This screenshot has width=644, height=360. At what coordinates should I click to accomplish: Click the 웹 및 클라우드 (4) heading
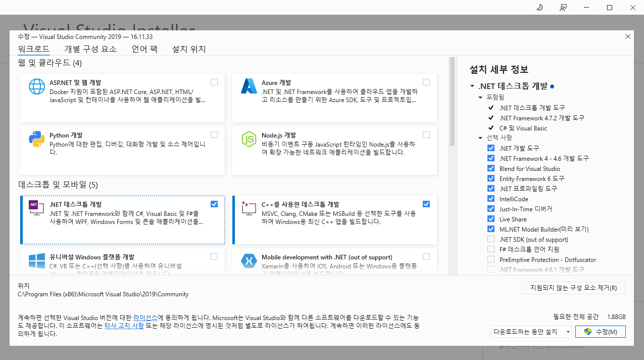coord(49,63)
